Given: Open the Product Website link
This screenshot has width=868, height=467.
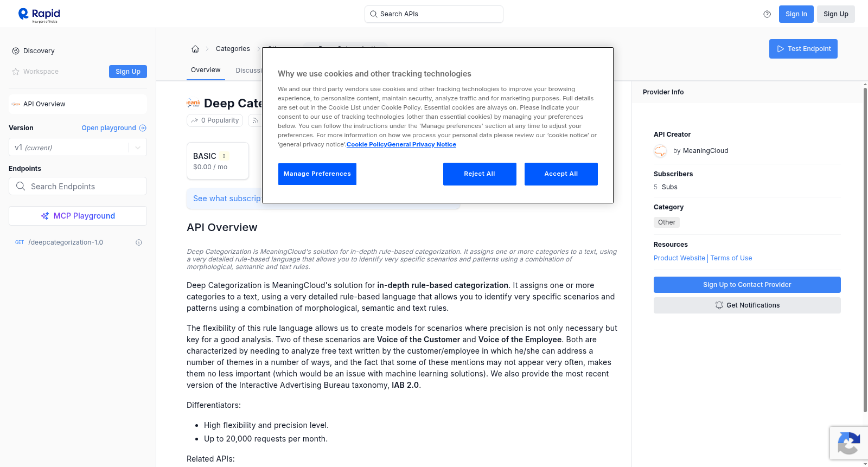Looking at the screenshot, I should tap(679, 258).
